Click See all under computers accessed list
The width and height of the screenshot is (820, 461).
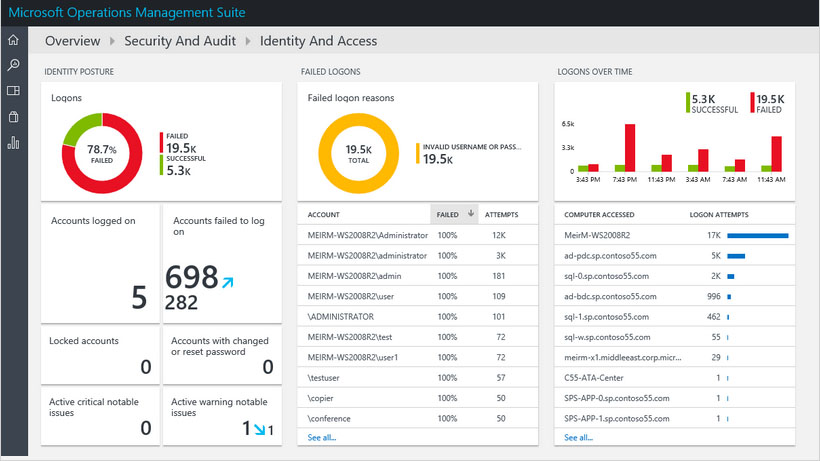[577, 438]
